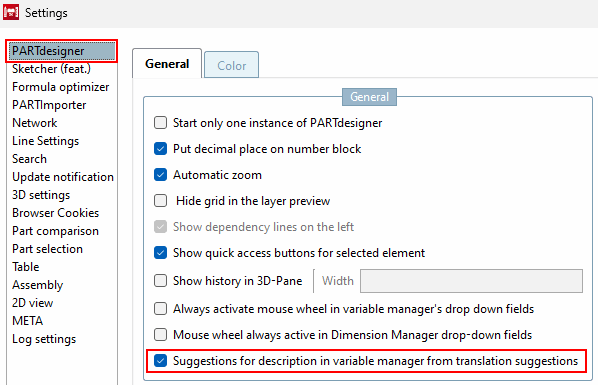Screen dimensions: 598x385
Task: Uncheck Put decimal place on number block
Action: 161,149
